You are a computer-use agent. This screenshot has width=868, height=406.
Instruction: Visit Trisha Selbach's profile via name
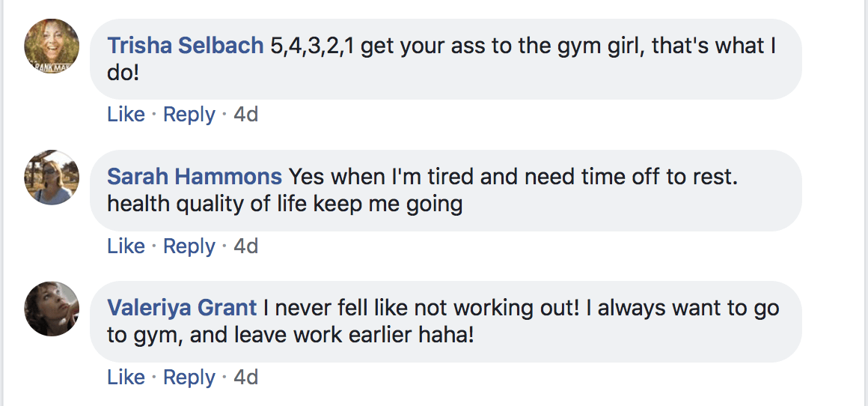click(x=186, y=46)
